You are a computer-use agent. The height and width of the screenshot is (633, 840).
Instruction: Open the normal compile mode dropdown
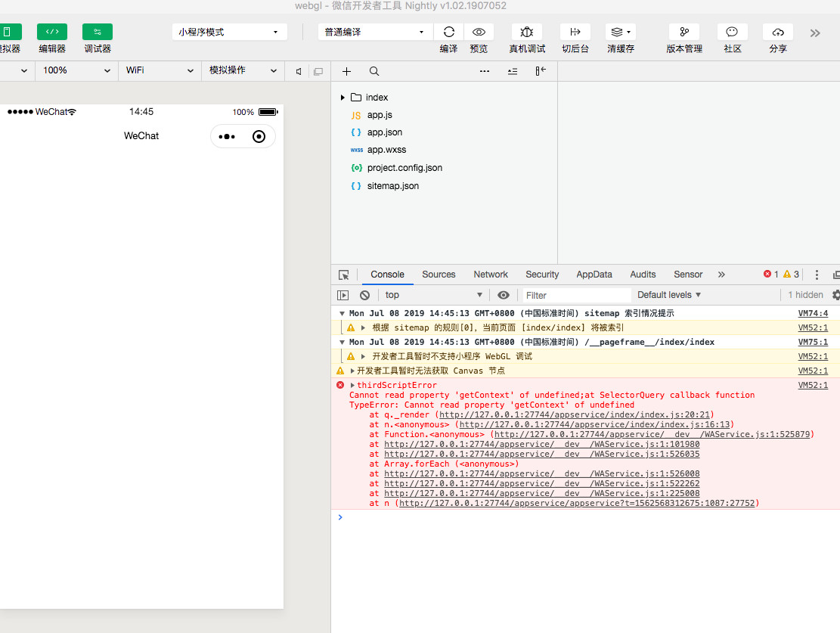[x=374, y=33]
